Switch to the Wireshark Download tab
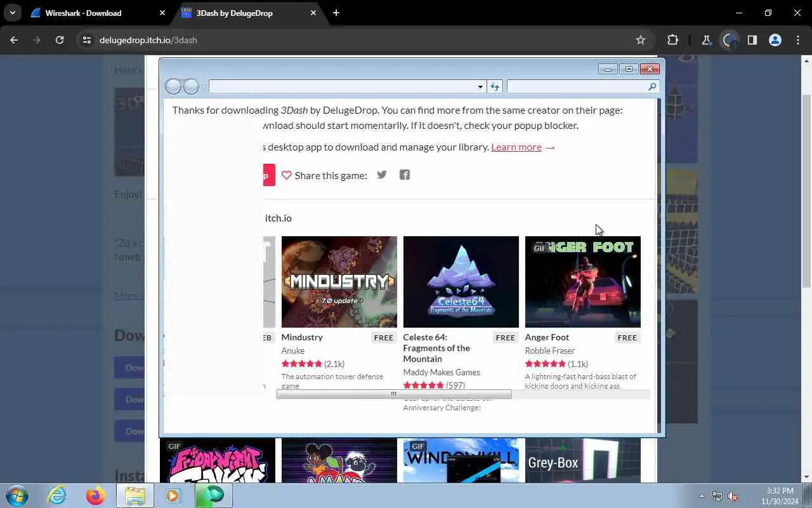This screenshot has height=508, width=812. pyautogui.click(x=98, y=13)
